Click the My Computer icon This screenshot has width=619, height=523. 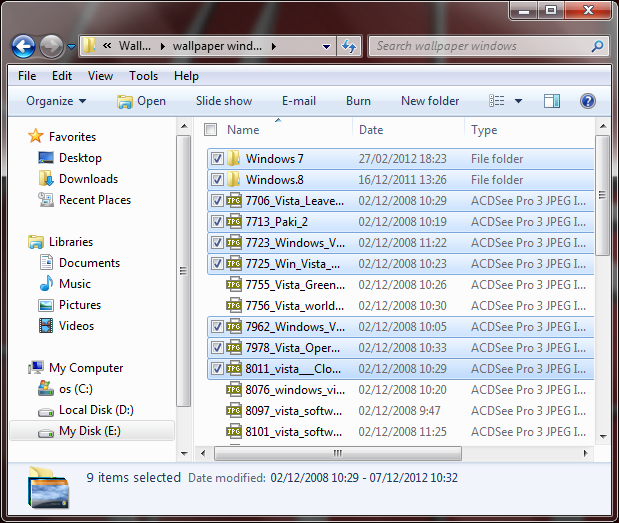(36, 367)
